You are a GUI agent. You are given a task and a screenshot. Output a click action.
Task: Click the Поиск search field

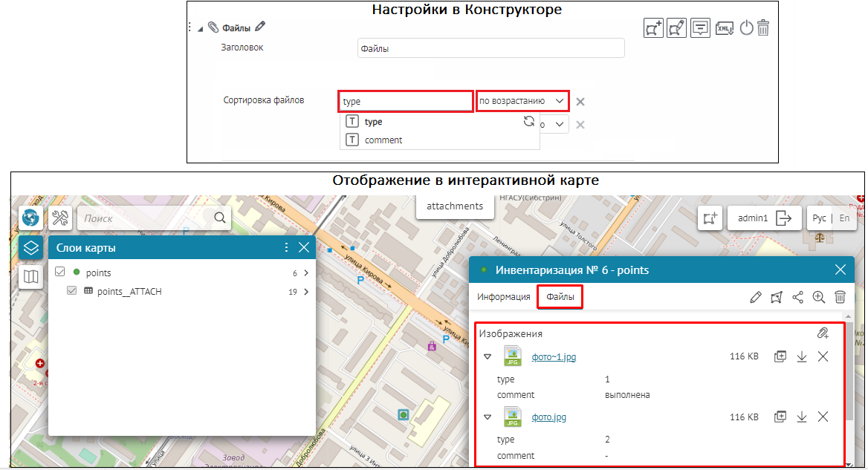147,218
